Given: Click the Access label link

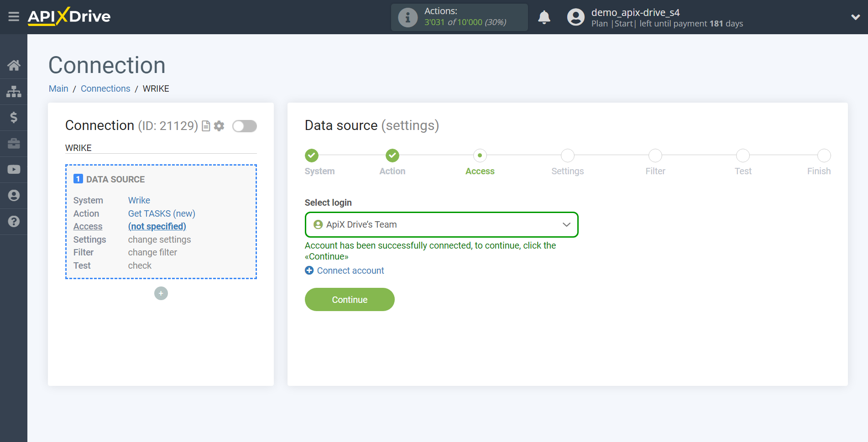Looking at the screenshot, I should pos(88,226).
